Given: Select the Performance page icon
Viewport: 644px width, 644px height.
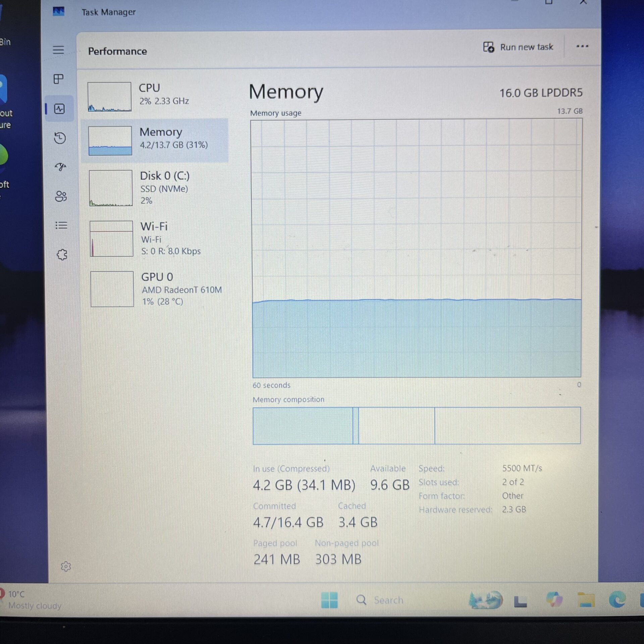Looking at the screenshot, I should (x=59, y=109).
